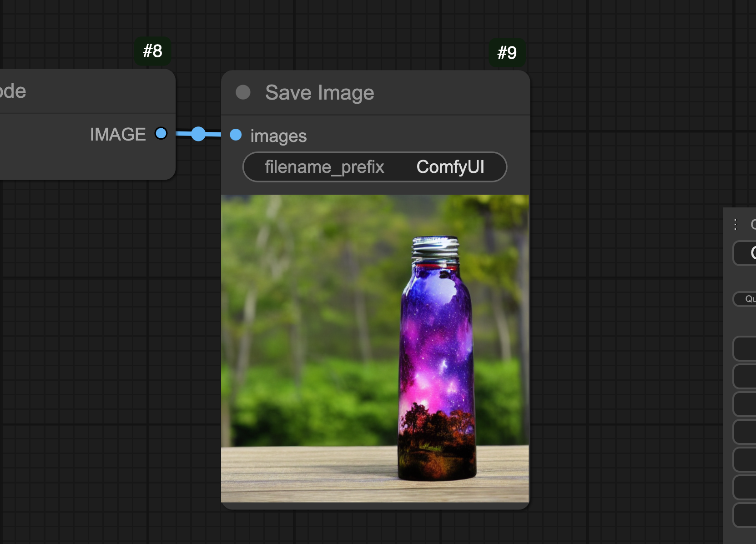Open the galaxy bottle preview image
The width and height of the screenshot is (756, 544).
[x=375, y=348]
